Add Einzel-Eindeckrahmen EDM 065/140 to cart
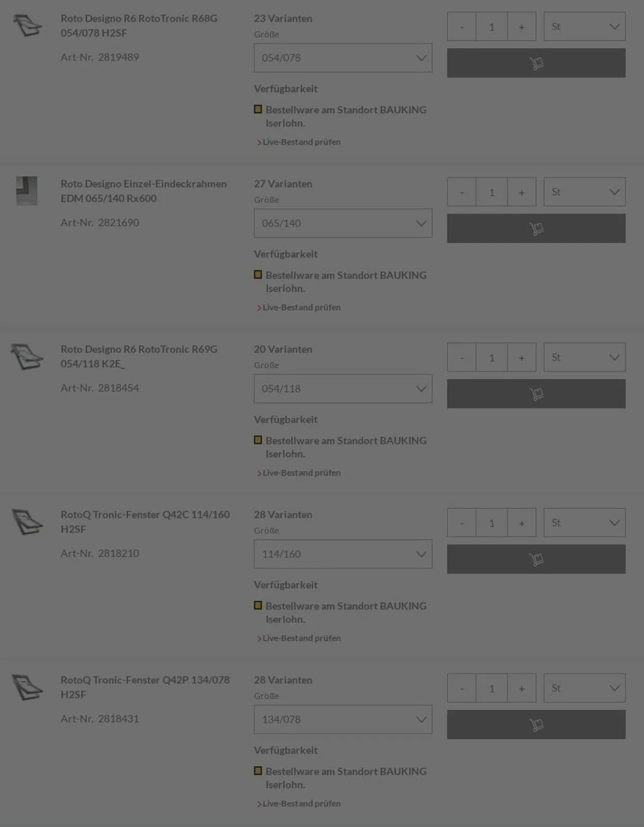 pos(536,228)
